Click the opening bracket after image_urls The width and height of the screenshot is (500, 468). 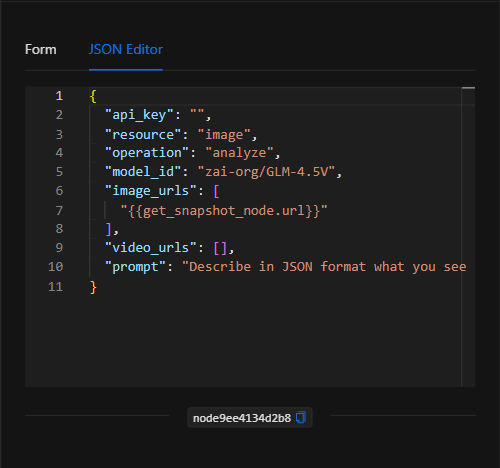216,191
